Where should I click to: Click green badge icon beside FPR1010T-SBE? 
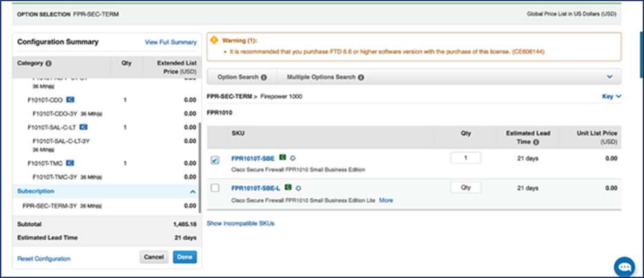[x=282, y=158]
